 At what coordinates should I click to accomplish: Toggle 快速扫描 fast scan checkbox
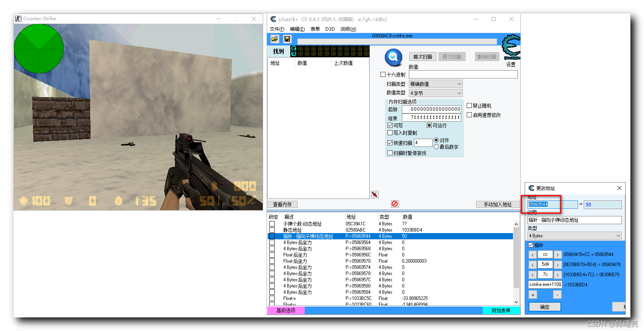pyautogui.click(x=390, y=143)
